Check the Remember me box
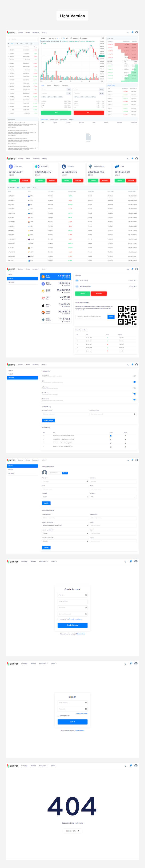This screenshot has width=145, height=868. tap(59, 716)
